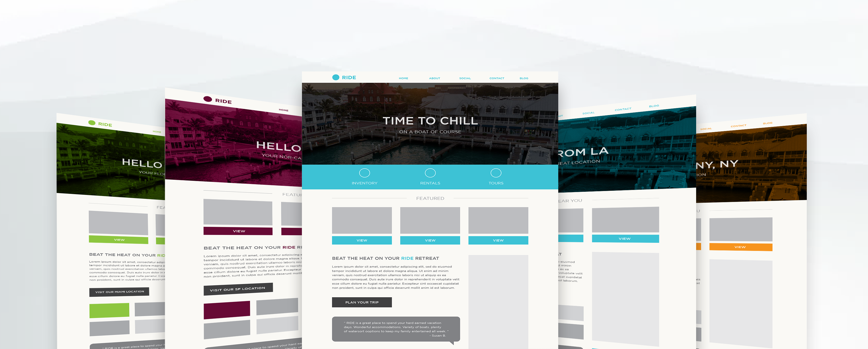Expand the featured inventory card

363,240
